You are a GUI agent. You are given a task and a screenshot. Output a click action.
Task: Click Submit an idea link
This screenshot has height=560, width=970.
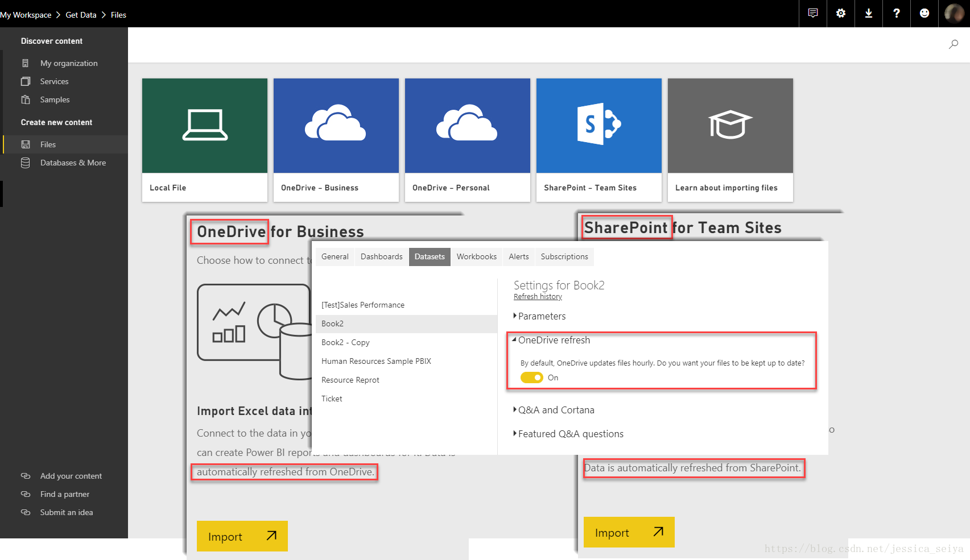67,512
